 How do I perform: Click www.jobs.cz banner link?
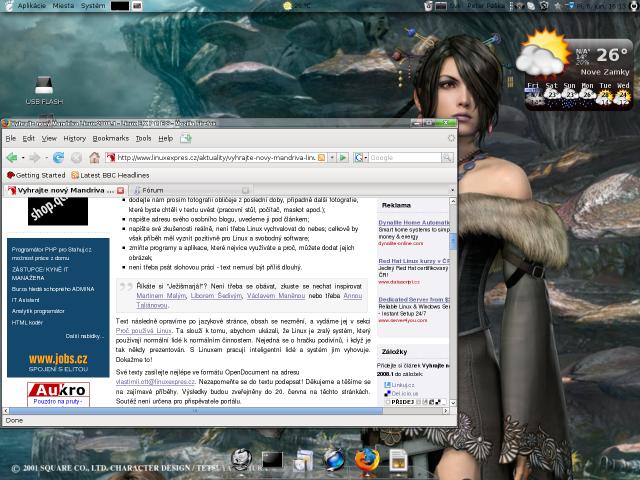58,359
